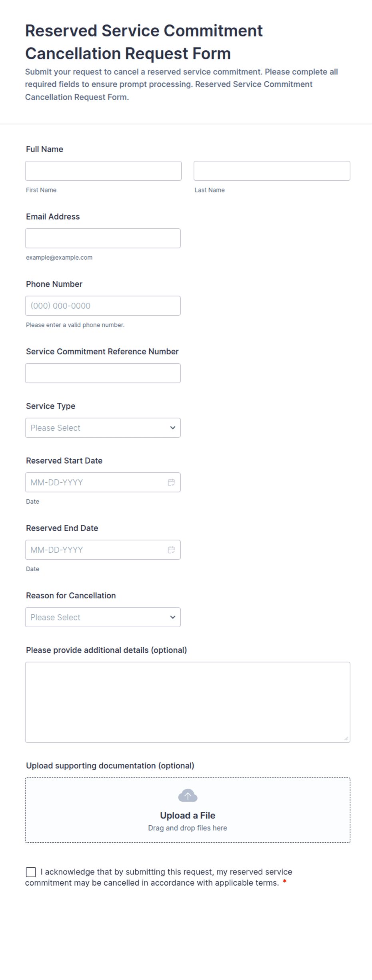Click the textarea resize handle corner
Image resolution: width=372 pixels, height=980 pixels.
tap(346, 738)
